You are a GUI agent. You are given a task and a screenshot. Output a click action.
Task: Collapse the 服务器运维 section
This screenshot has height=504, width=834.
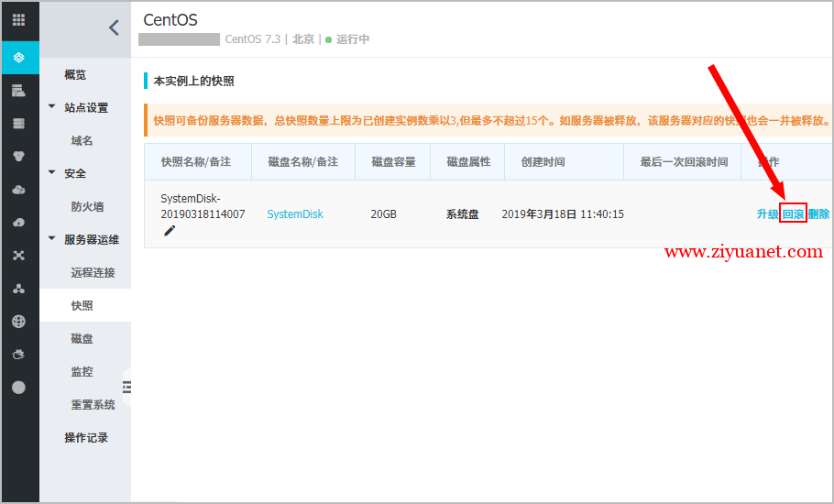[51, 238]
